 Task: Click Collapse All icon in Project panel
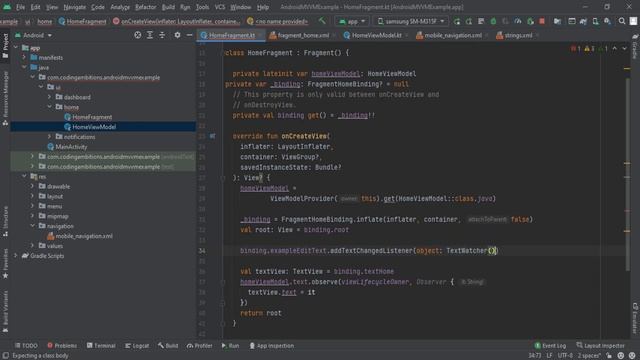[162, 36]
